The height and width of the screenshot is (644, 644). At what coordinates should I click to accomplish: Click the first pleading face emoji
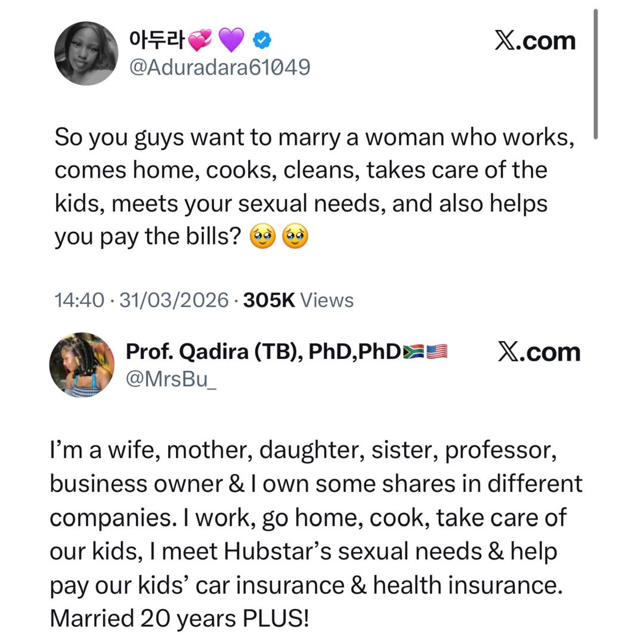pos(263,237)
